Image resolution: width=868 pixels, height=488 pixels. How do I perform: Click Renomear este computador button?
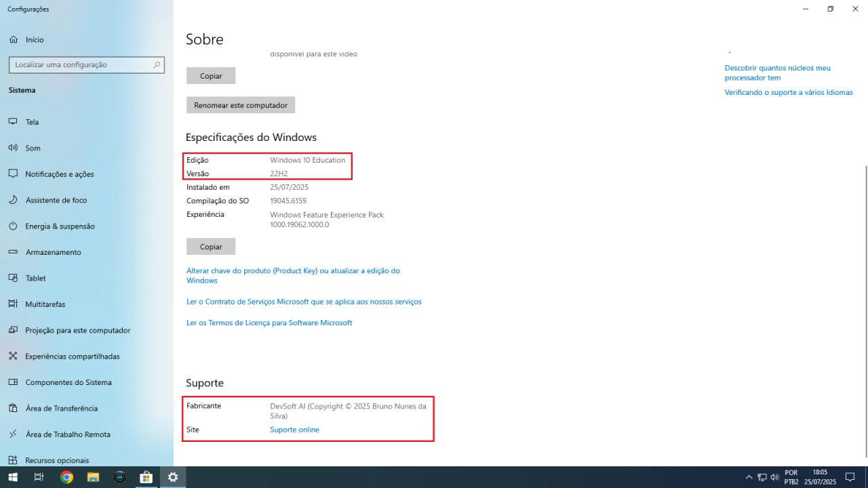click(x=240, y=105)
